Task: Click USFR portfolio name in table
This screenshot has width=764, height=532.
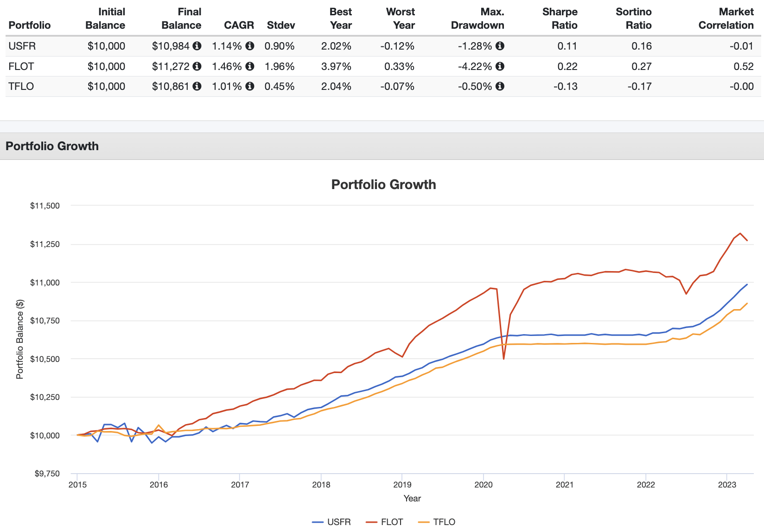Action: coord(22,46)
